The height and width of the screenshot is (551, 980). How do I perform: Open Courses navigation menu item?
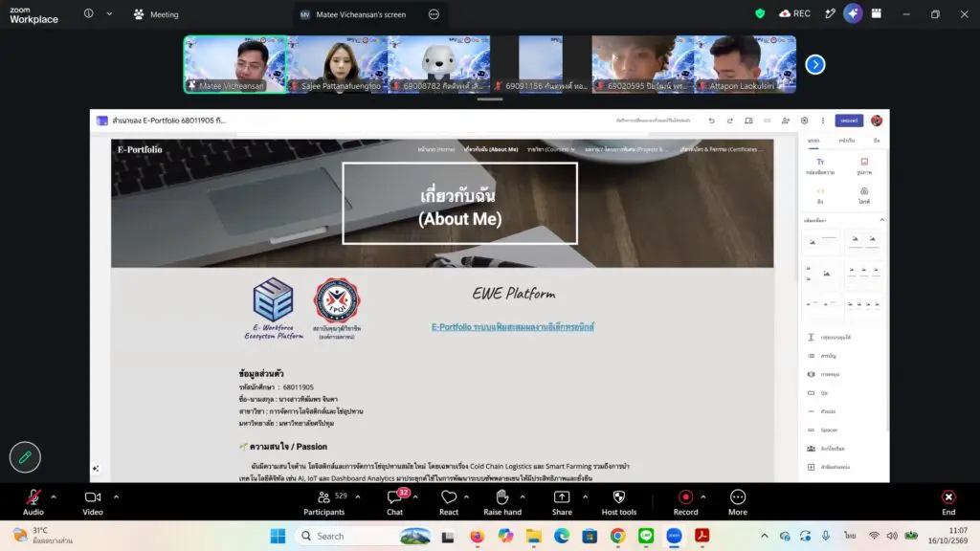(550, 149)
